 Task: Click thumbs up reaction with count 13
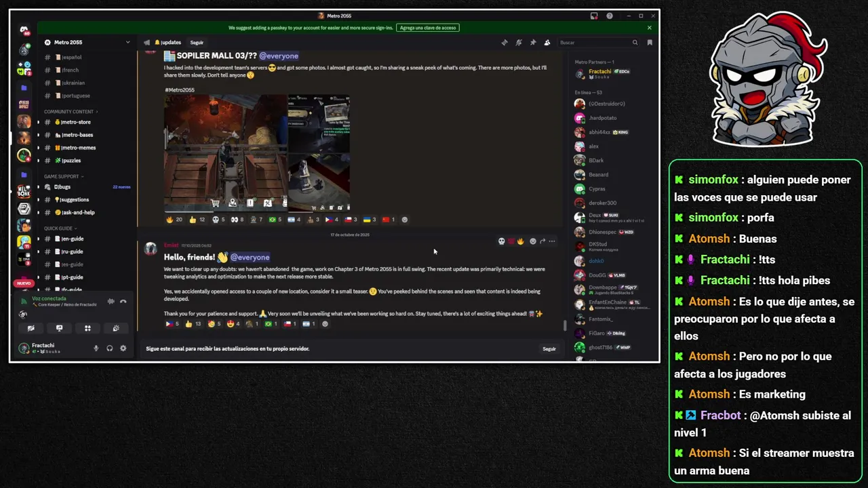click(193, 324)
